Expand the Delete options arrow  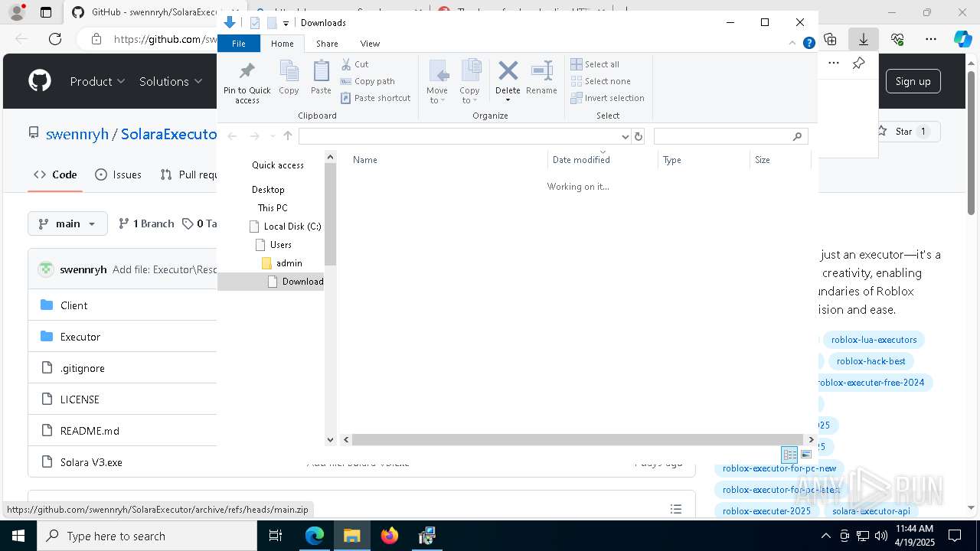click(x=508, y=100)
